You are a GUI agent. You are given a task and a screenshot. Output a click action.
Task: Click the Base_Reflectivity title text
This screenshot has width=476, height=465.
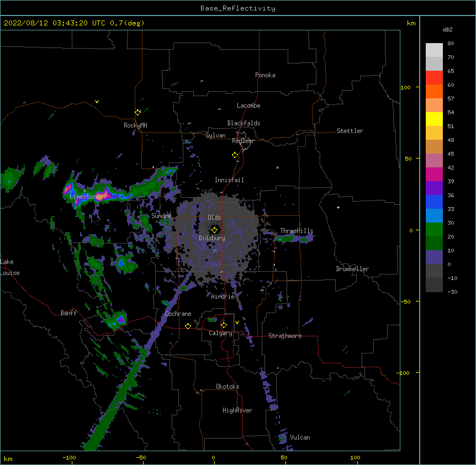pyautogui.click(x=238, y=8)
